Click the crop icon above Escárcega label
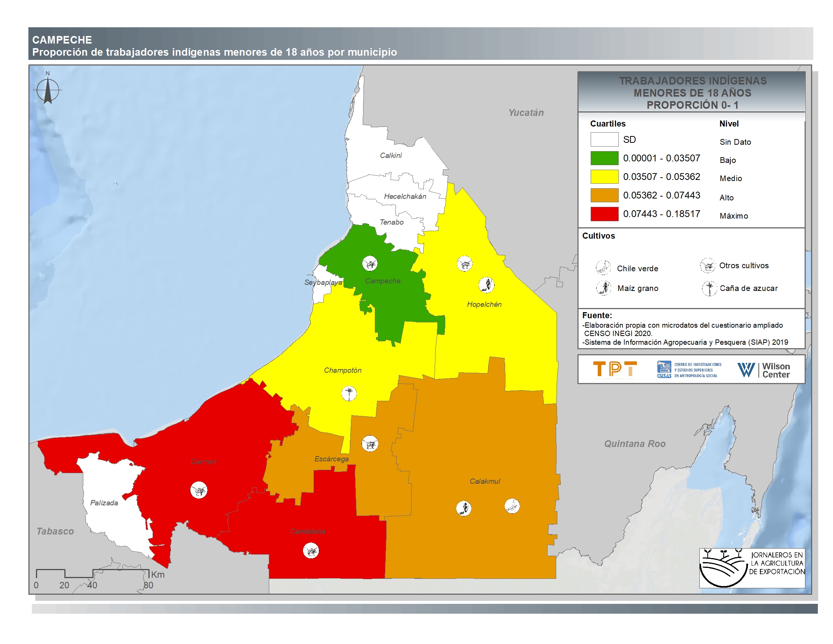Image resolution: width=833 pixels, height=644 pixels. coord(370,444)
